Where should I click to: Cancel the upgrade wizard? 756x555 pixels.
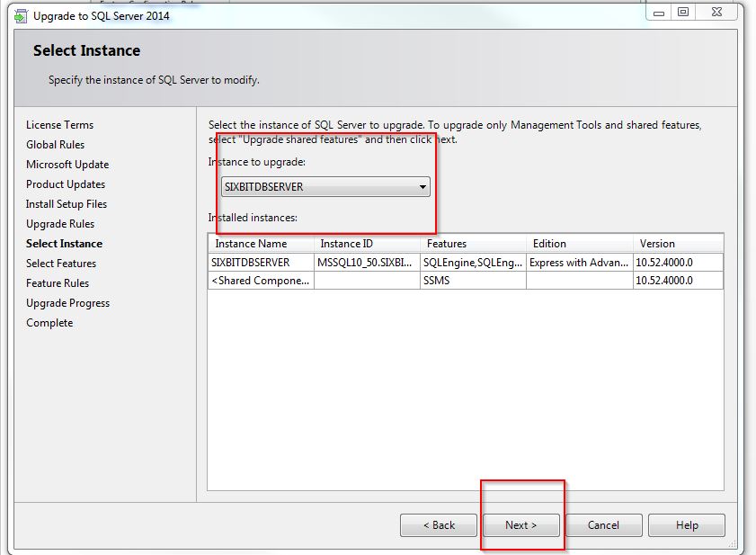pos(603,525)
